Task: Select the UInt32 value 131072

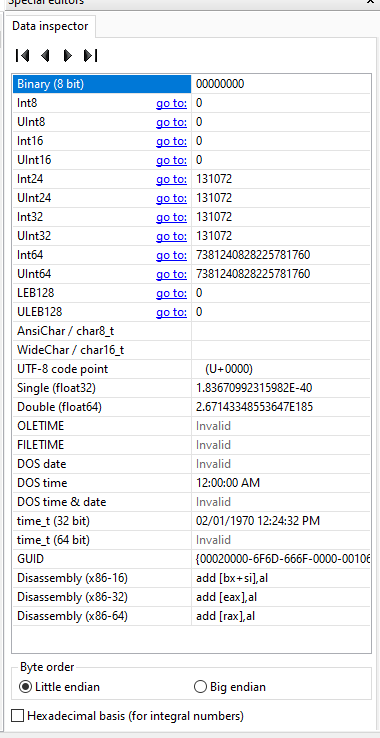Action: 214,236
